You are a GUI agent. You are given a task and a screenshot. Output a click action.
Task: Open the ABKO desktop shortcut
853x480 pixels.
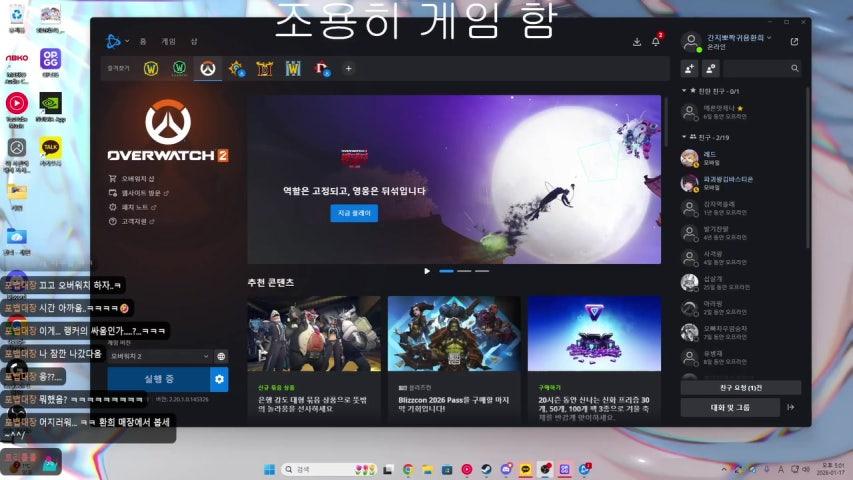tap(17, 67)
